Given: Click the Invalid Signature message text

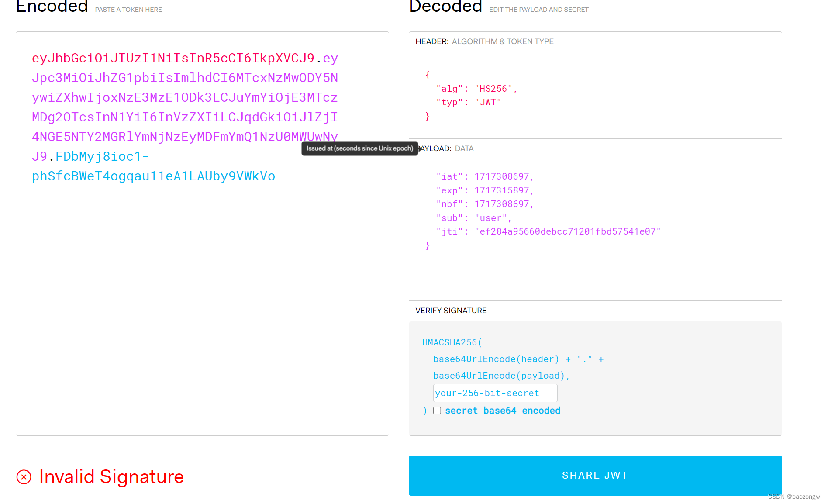Looking at the screenshot, I should click(111, 476).
